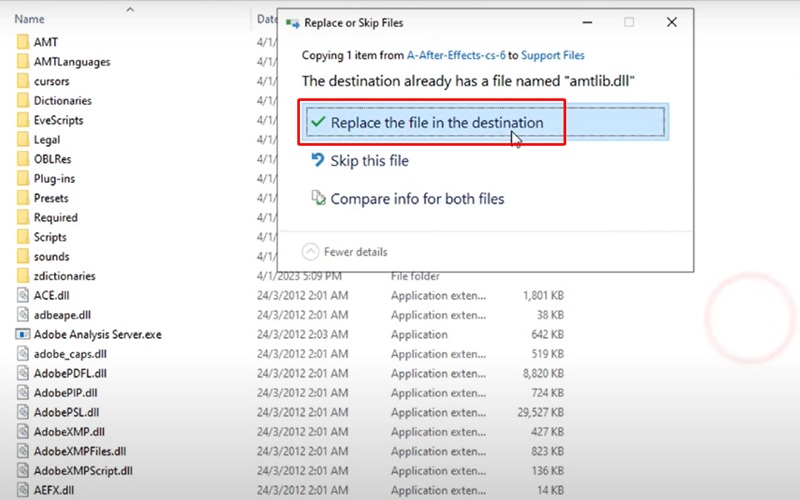Click the Presets folder icon

coord(23,197)
